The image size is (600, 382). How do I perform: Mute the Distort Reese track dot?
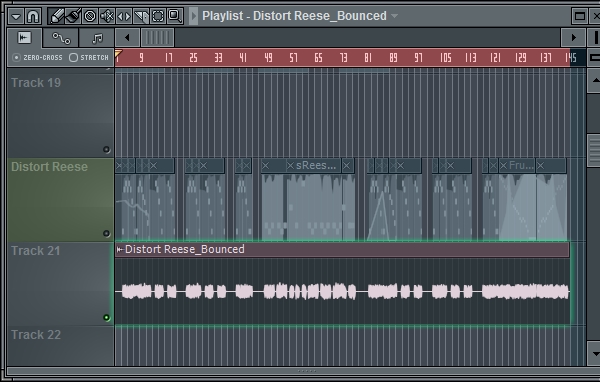[x=106, y=233]
